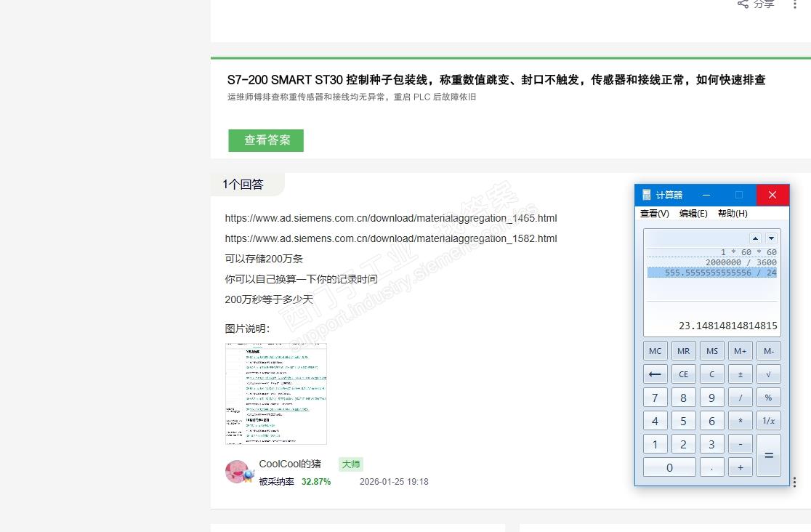Close the calculator window
The image size is (811, 532).
click(x=772, y=195)
